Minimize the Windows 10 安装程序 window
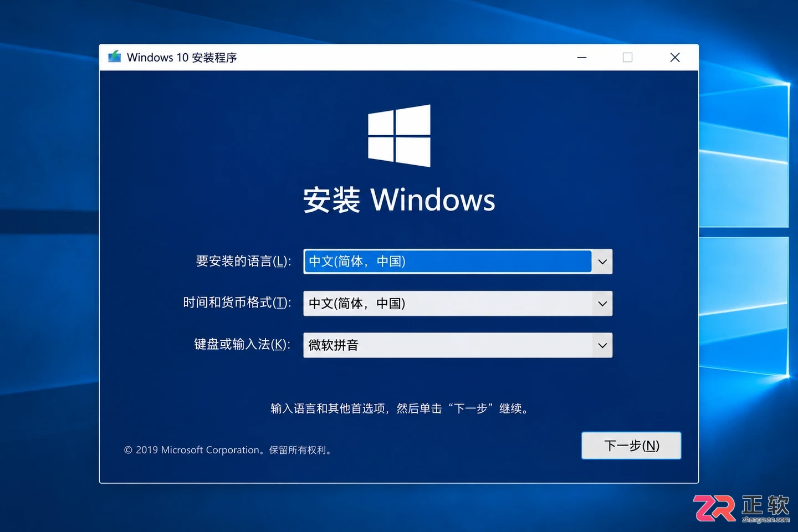 [582, 57]
